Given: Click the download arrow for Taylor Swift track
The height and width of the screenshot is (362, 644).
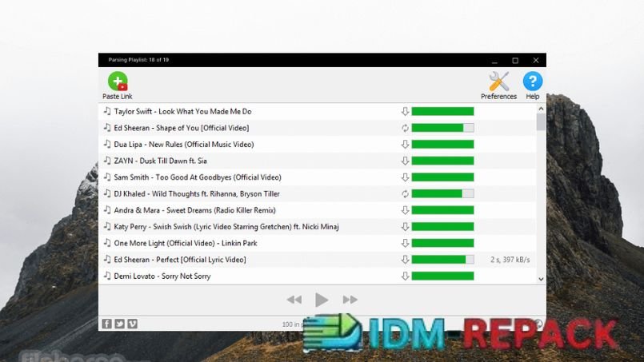Looking at the screenshot, I should coord(405,112).
